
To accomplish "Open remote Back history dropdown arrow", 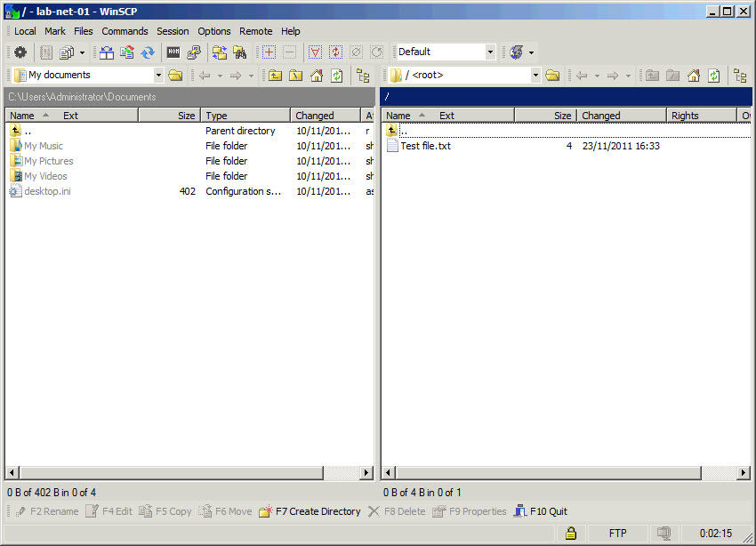I will [x=597, y=76].
